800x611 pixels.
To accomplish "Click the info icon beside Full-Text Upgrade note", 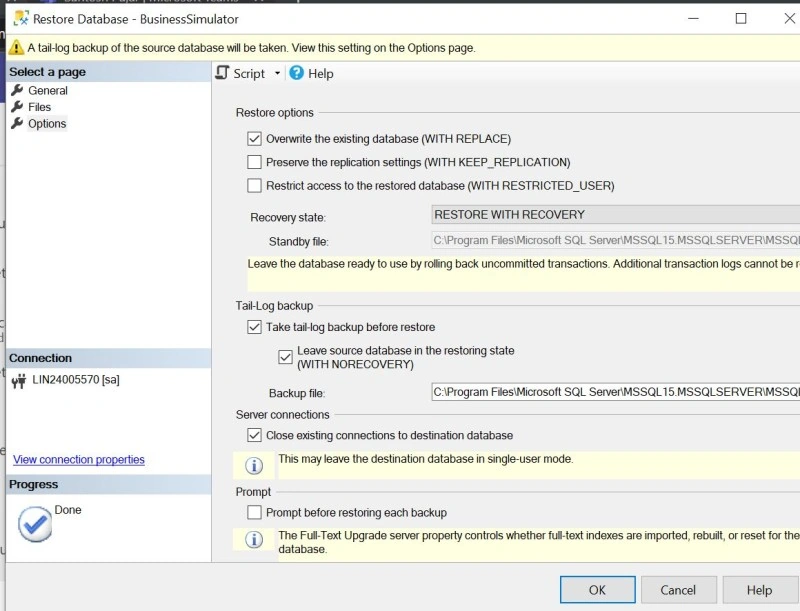I will [254, 540].
